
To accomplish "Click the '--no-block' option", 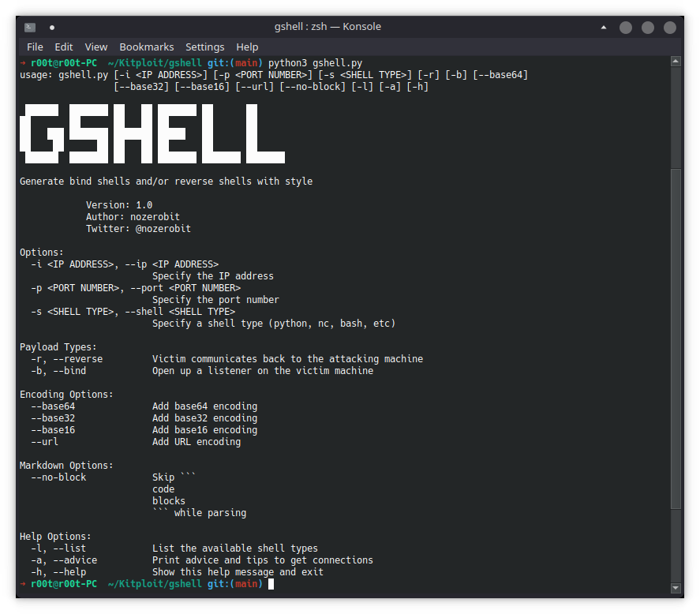I will point(58,477).
